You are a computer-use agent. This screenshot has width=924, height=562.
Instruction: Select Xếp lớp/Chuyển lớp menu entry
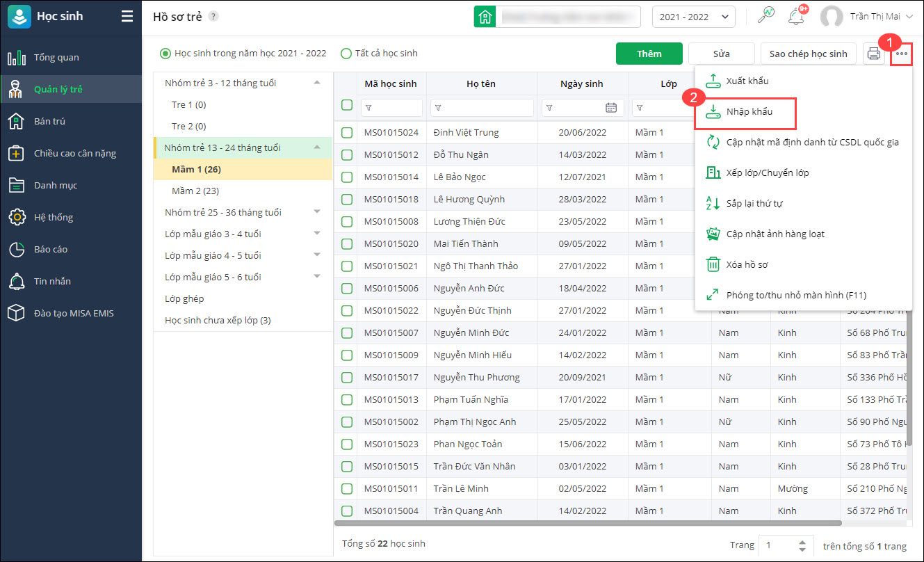767,172
